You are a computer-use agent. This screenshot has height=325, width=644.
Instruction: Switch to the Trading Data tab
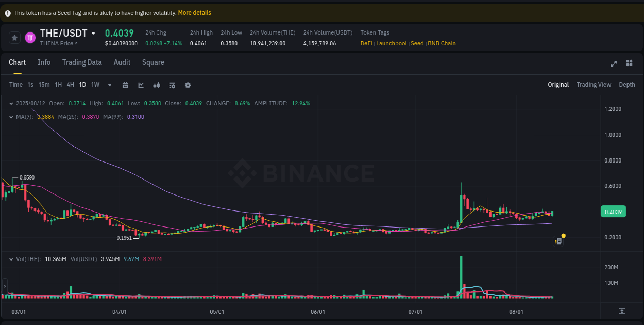pyautogui.click(x=82, y=62)
